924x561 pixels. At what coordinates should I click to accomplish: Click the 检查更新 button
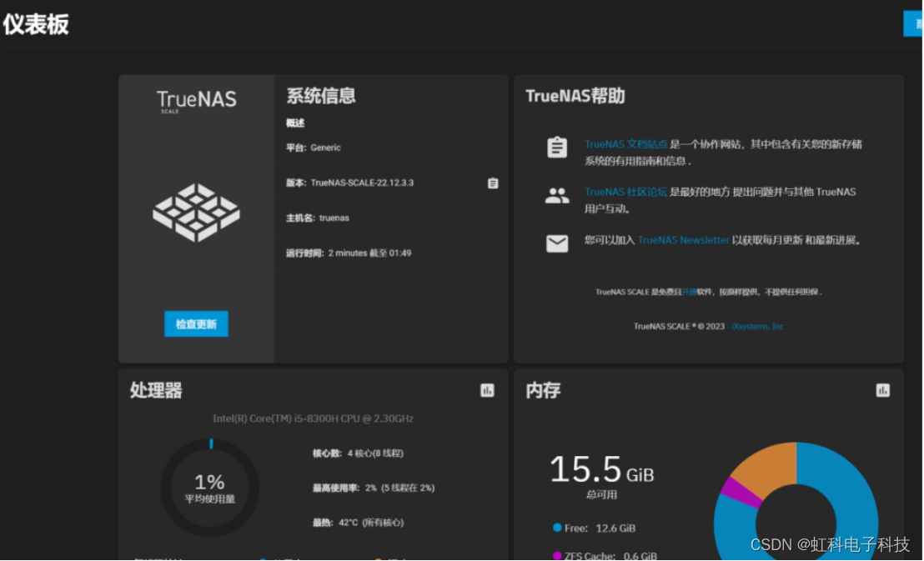click(x=196, y=324)
